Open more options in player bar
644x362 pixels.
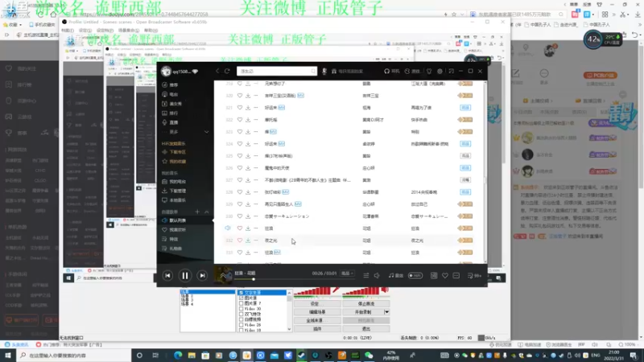(x=456, y=276)
